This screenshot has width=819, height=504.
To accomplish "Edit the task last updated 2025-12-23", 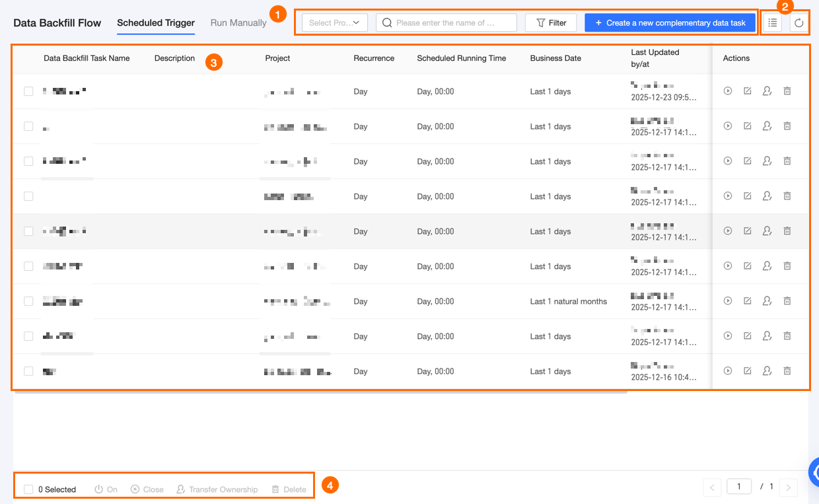I will point(748,91).
